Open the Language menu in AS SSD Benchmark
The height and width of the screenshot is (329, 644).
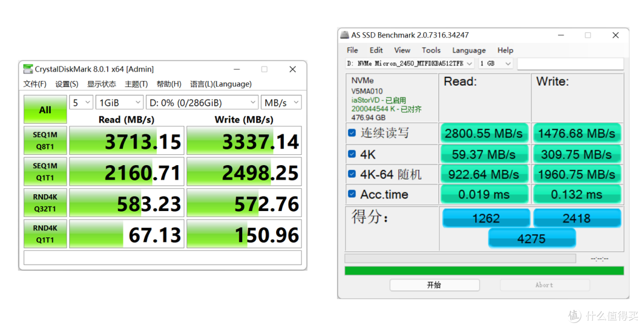click(469, 50)
